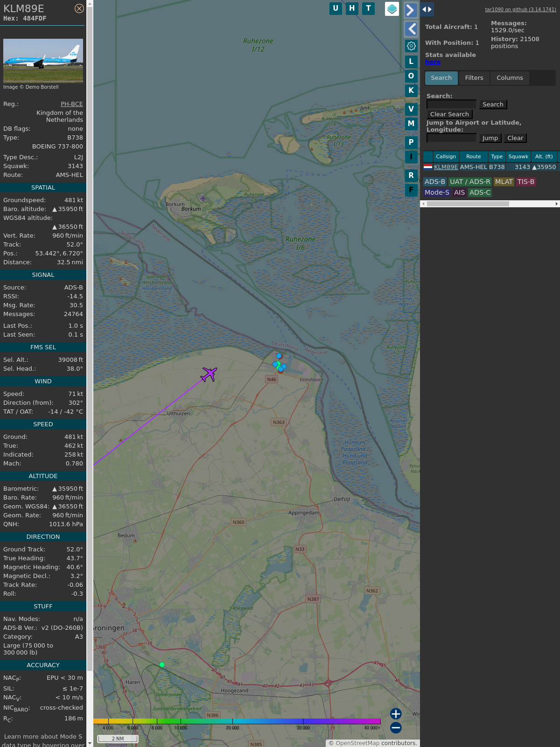Toggle the UAT / ADS-R source filter

click(470, 182)
